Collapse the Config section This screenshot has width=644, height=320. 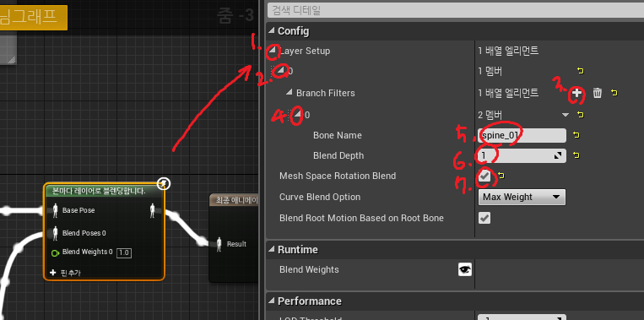(272, 30)
